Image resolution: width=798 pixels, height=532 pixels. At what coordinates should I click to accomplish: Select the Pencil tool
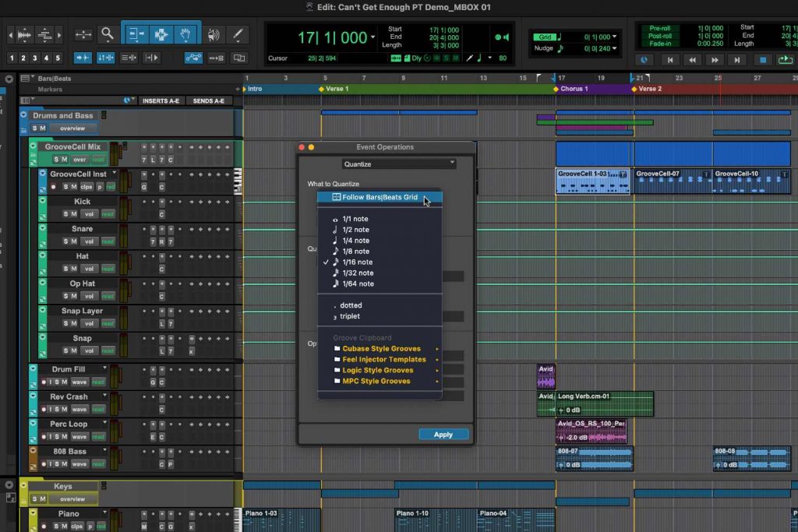coord(238,34)
